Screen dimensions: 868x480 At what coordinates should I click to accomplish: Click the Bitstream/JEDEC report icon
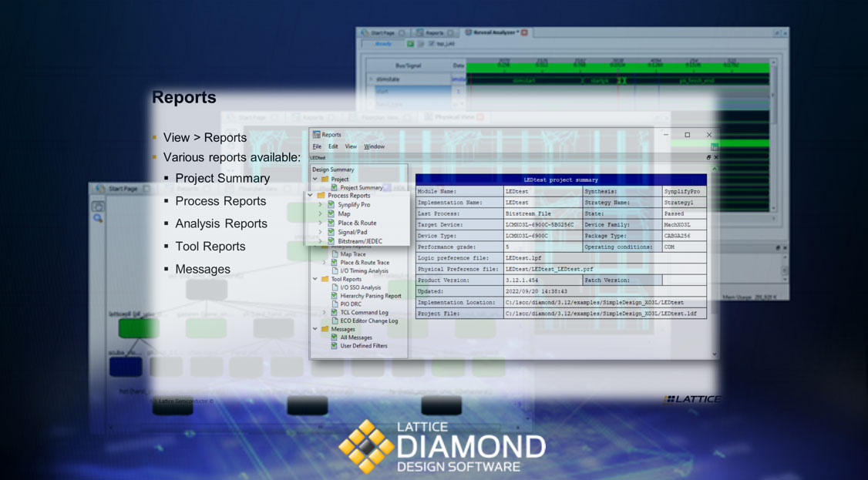(331, 241)
